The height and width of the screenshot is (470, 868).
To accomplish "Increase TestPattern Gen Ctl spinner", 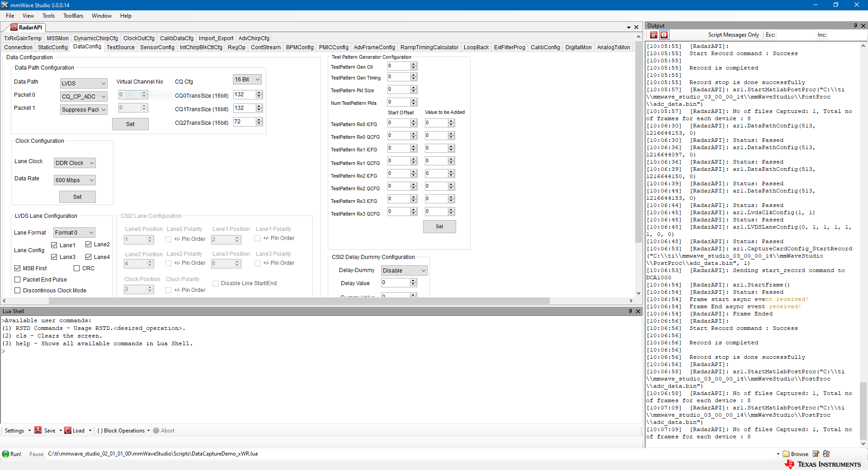I will 414,64.
